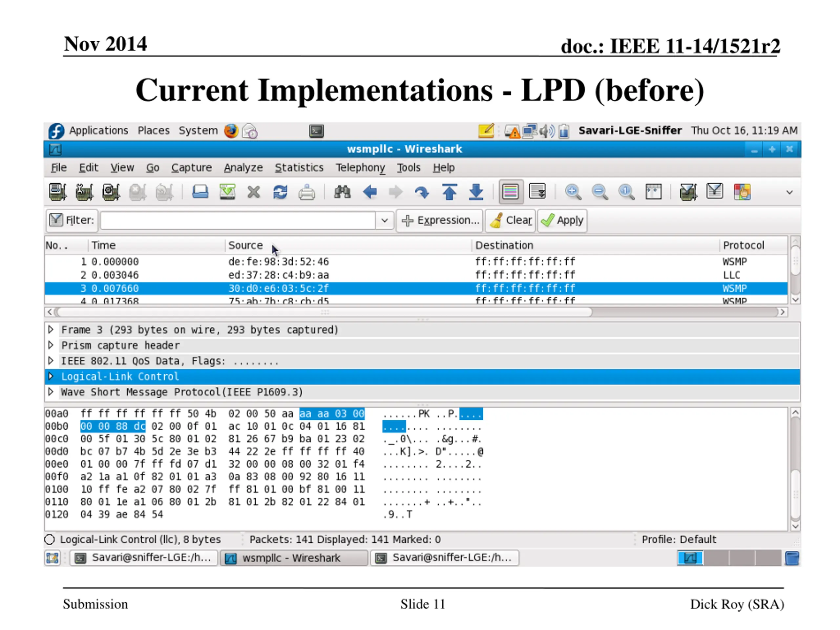Image resolution: width=840 pixels, height=630 pixels.
Task: Open the Telephony menu
Action: 360,167
